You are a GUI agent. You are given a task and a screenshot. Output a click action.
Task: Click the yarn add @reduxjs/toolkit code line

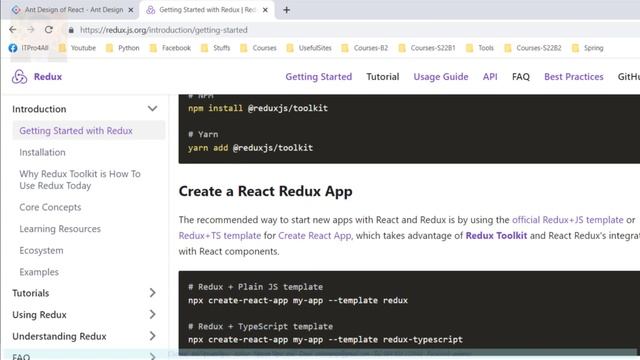pos(251,148)
